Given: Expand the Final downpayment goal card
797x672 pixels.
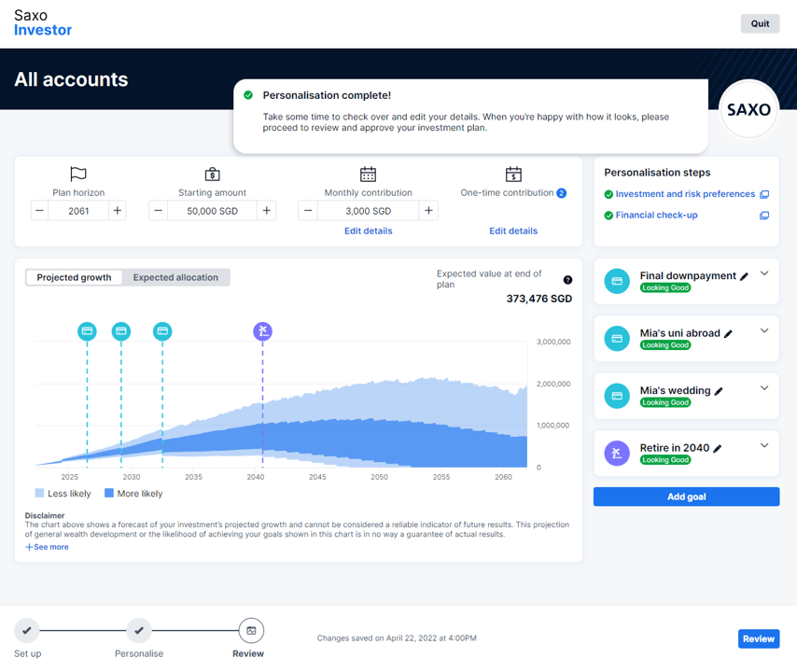Looking at the screenshot, I should pyautogui.click(x=764, y=273).
